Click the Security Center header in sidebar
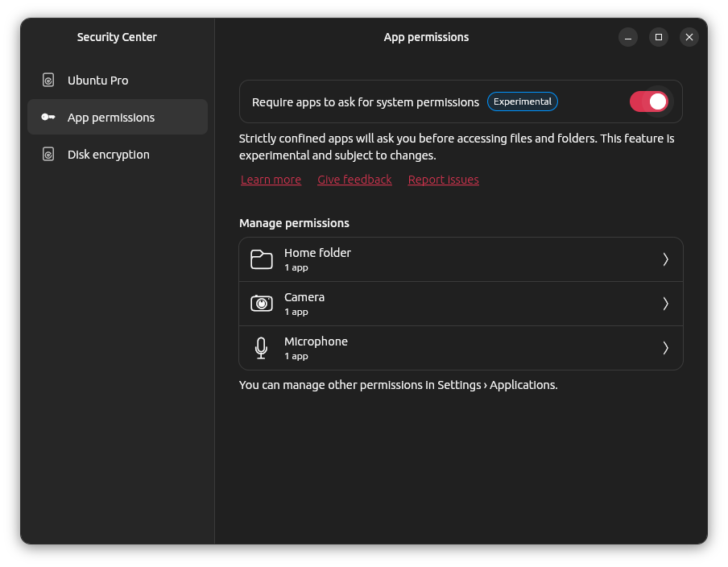Viewport: 728px width, 567px height. point(116,37)
